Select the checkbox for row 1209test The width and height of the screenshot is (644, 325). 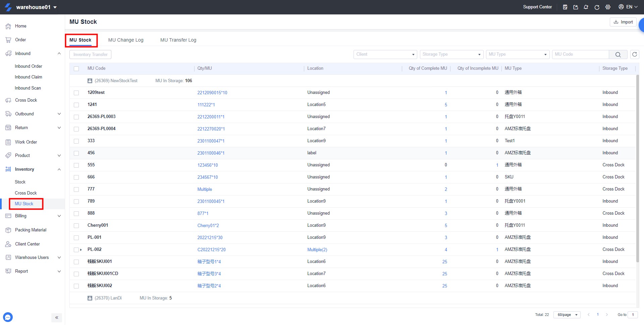point(76,93)
